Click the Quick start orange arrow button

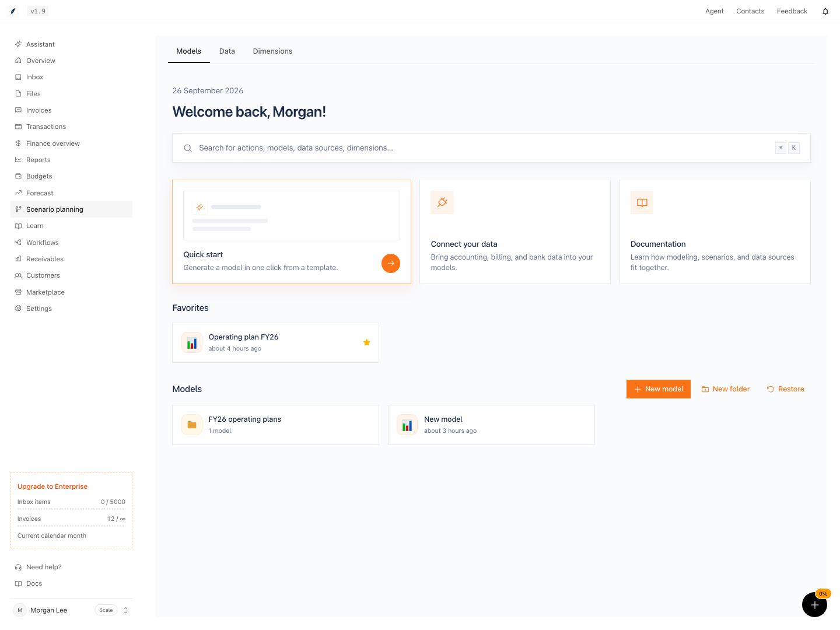tap(391, 263)
